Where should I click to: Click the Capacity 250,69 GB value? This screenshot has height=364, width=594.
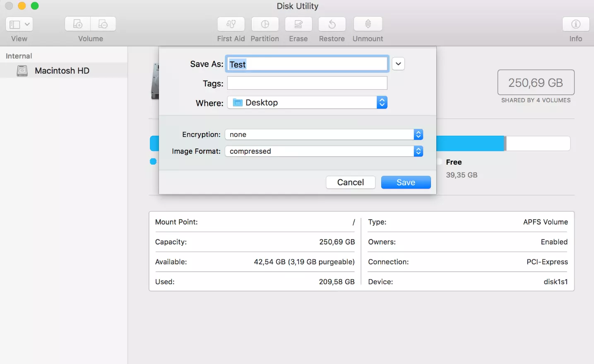(x=337, y=242)
